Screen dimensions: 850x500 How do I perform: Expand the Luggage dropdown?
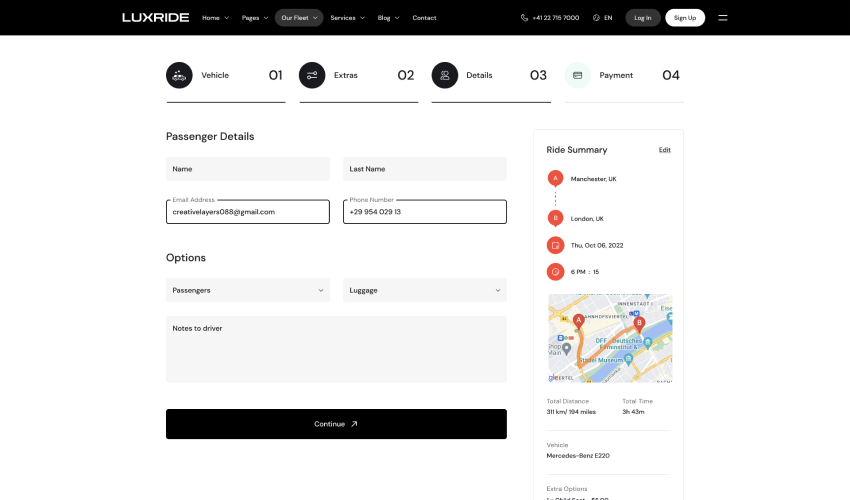(425, 290)
